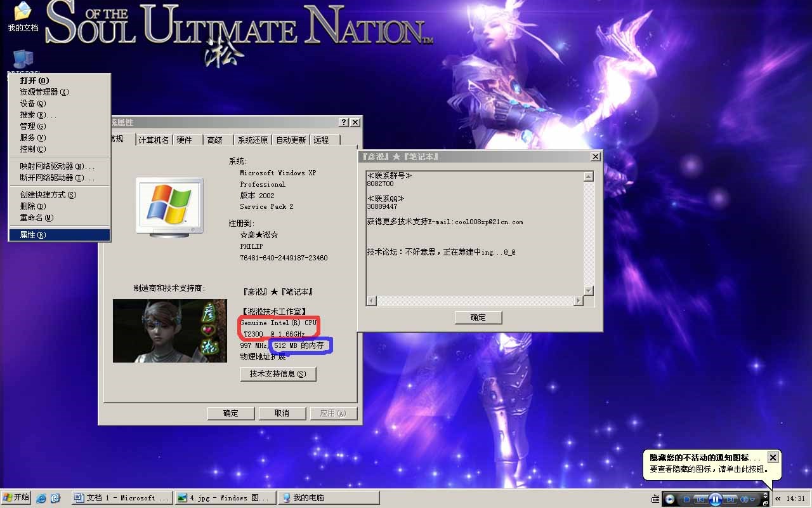Toggle video and visualization window chevrons in taskbar player
812x508 pixels.
[765, 495]
